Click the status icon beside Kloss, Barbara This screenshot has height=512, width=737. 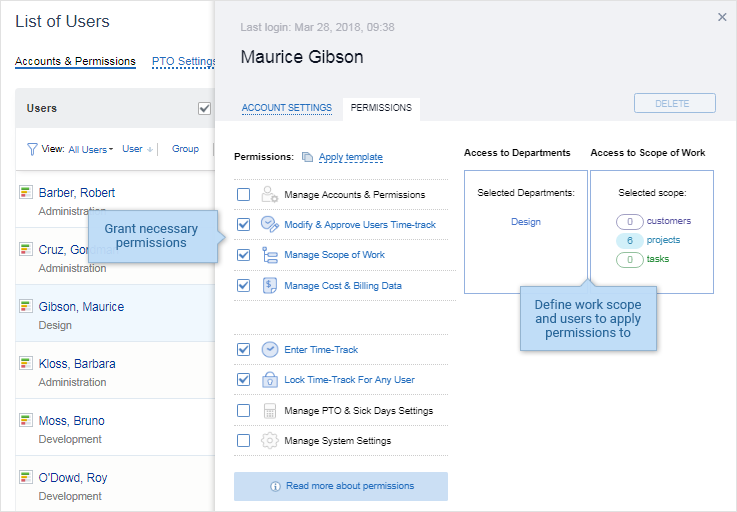click(26, 363)
